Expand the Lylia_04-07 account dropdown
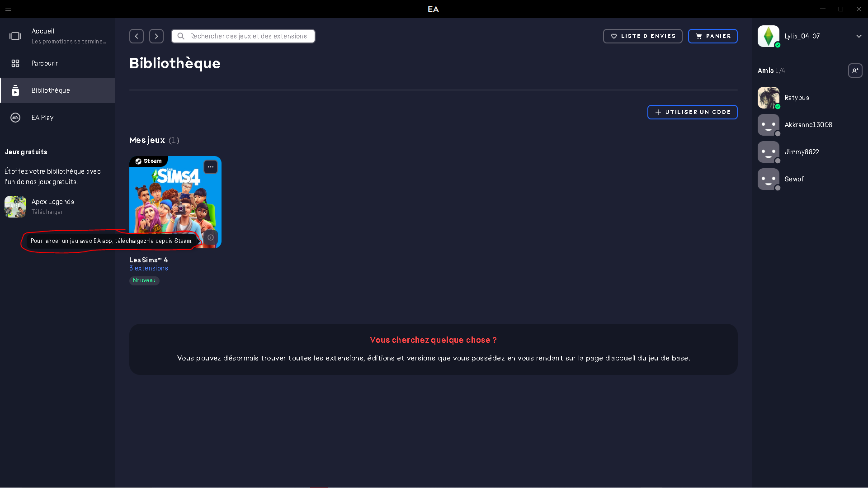Viewport: 868px width, 488px height. point(859,36)
